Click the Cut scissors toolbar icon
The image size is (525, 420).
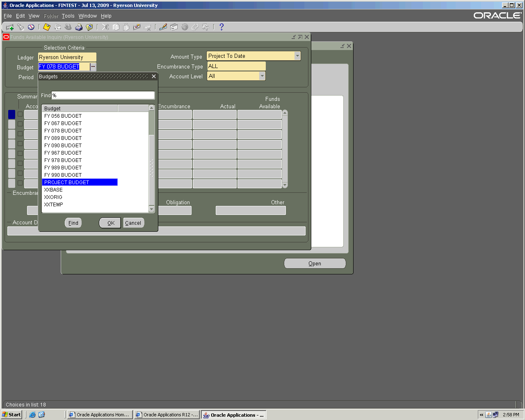coord(105,27)
